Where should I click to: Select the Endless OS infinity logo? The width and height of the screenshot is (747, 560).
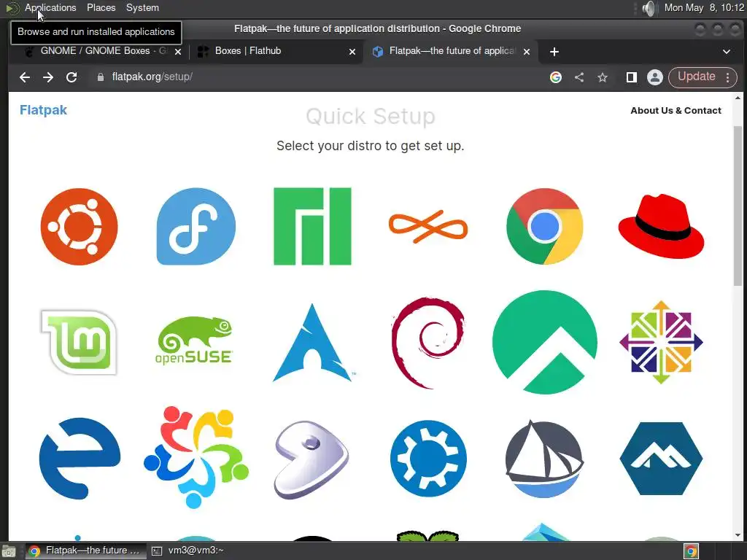pos(428,226)
